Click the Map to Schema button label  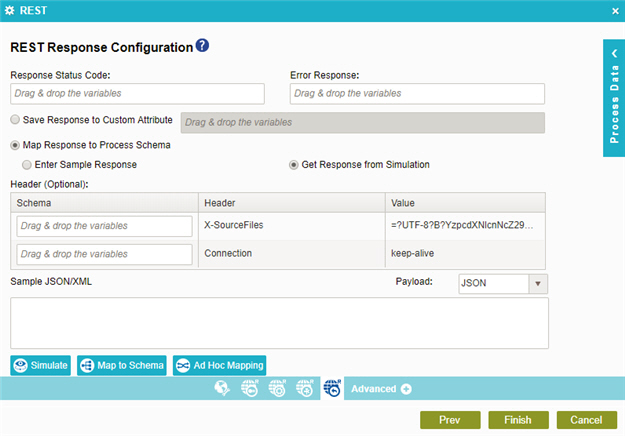coord(130,365)
